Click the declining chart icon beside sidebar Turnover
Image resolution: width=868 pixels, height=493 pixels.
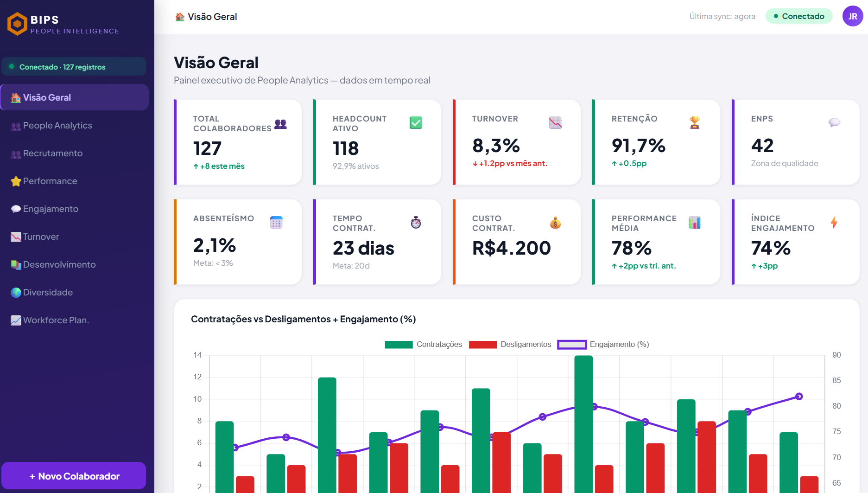click(x=16, y=237)
